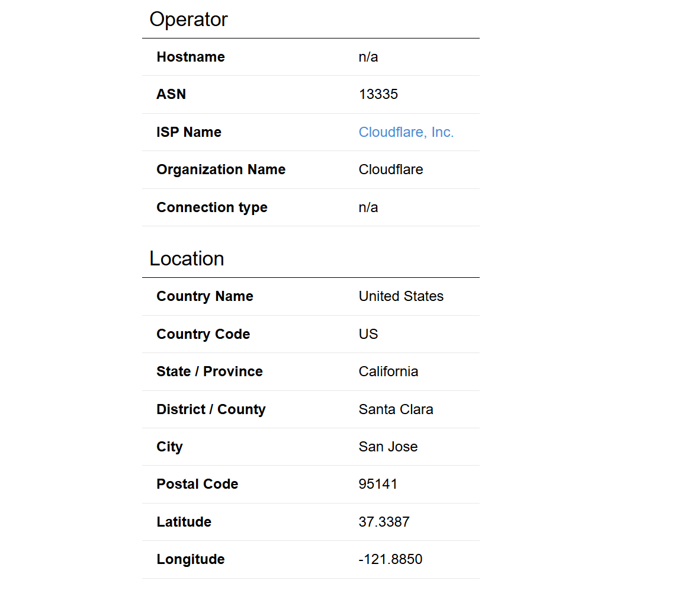Click the longitude value -121.8850
The image size is (700, 593).
click(390, 559)
